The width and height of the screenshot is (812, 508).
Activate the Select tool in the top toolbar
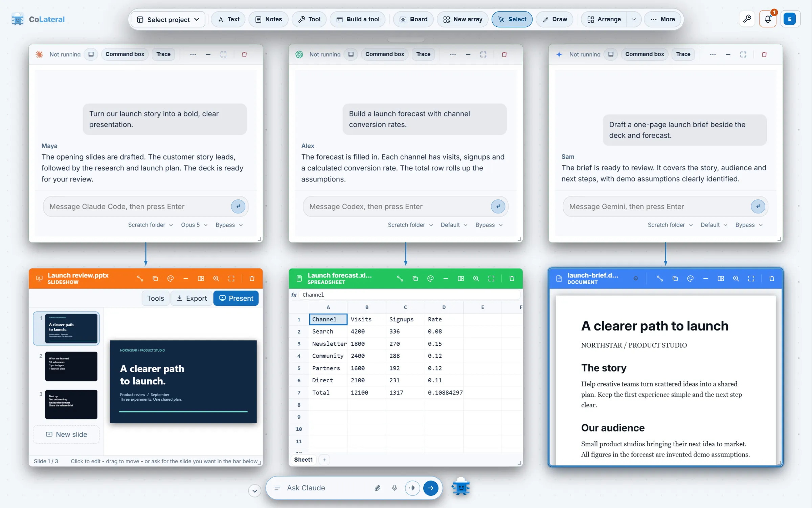(512, 19)
